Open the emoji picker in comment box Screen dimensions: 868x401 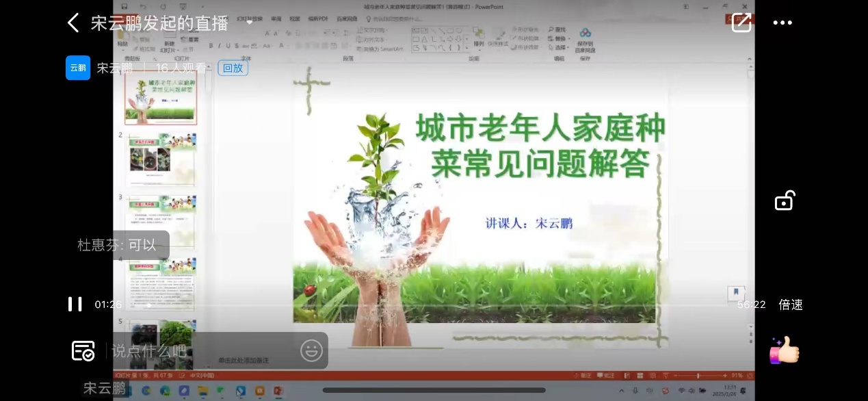click(311, 350)
